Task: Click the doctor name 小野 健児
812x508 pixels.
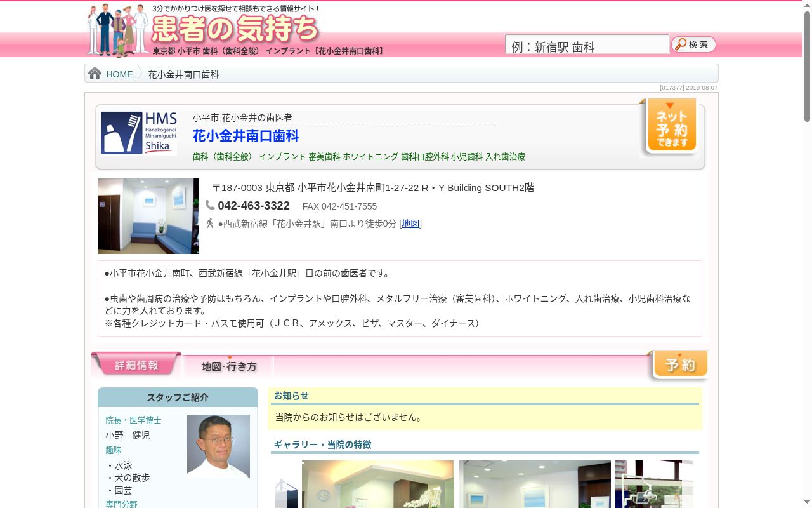Action: (128, 435)
